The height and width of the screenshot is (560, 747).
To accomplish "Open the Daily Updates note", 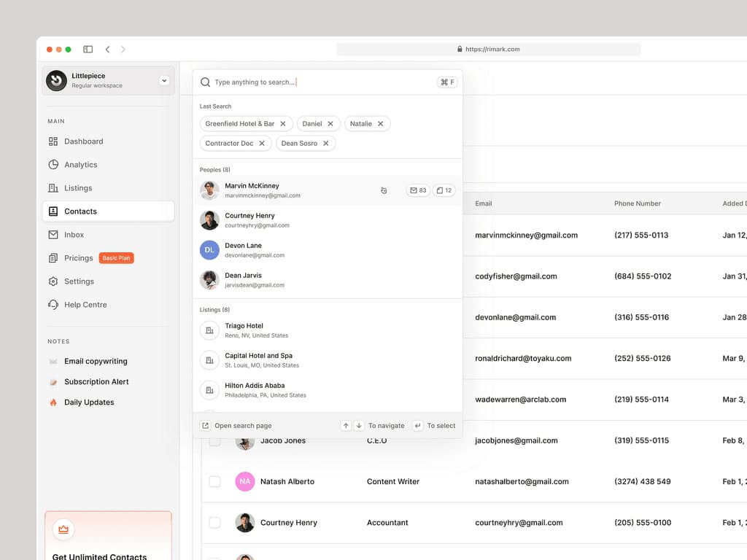I will click(89, 402).
